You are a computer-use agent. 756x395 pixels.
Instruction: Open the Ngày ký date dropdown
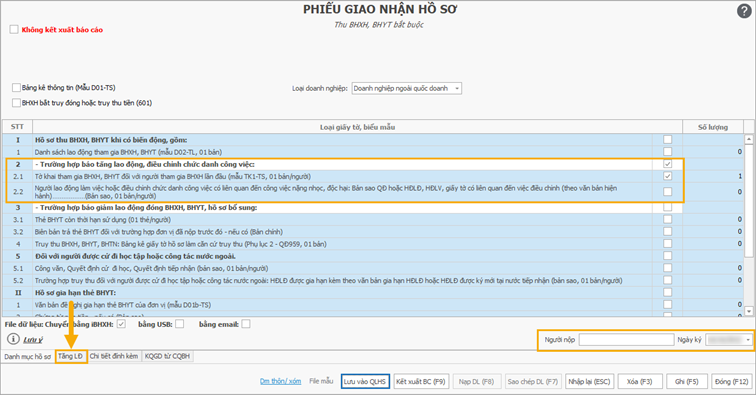coord(748,340)
